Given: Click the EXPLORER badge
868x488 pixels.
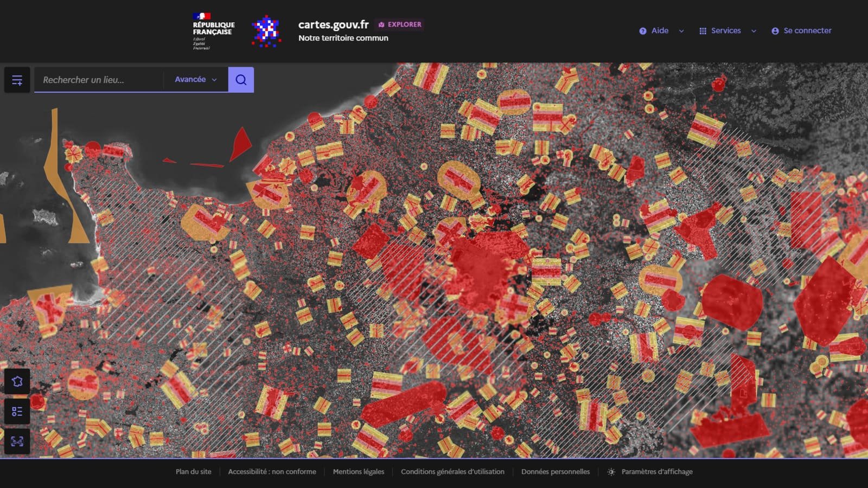Looking at the screenshot, I should (400, 24).
